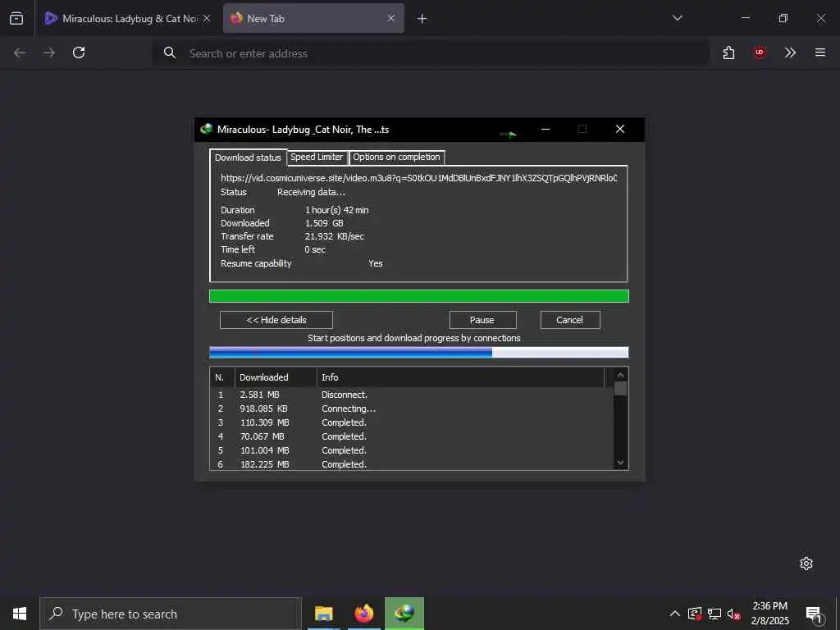Screen dimensions: 840x630
Task: Click the N. column header
Action: pos(222,377)
